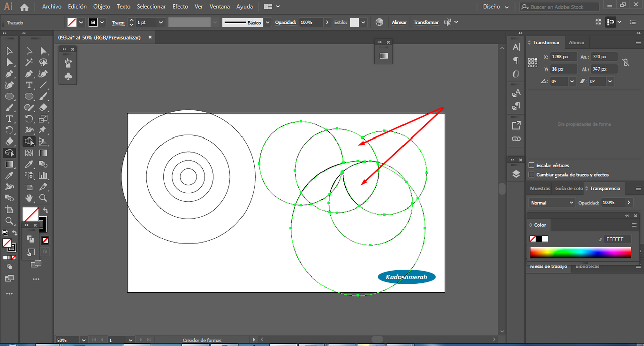Open the Home screen icon
The height and width of the screenshot is (346, 644).
click(24, 7)
